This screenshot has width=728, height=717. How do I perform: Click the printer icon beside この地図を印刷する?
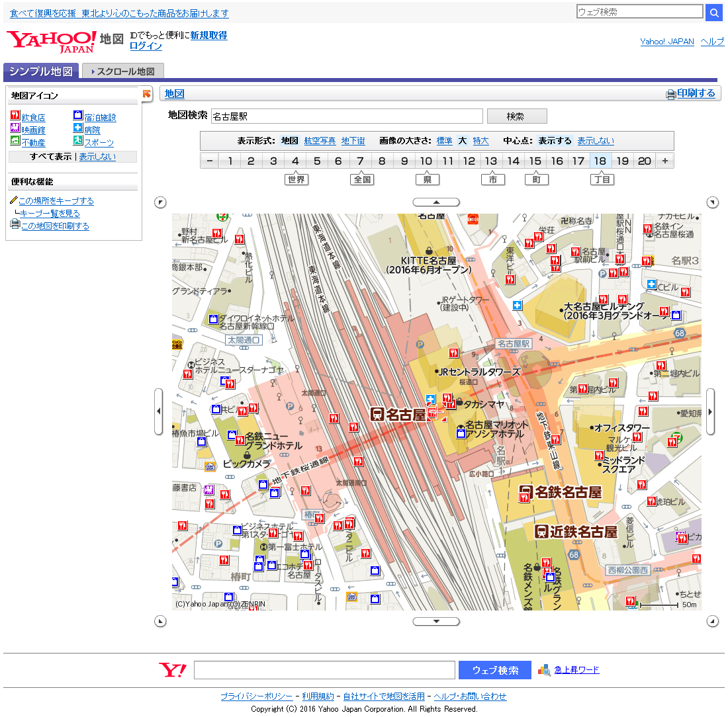point(15,225)
